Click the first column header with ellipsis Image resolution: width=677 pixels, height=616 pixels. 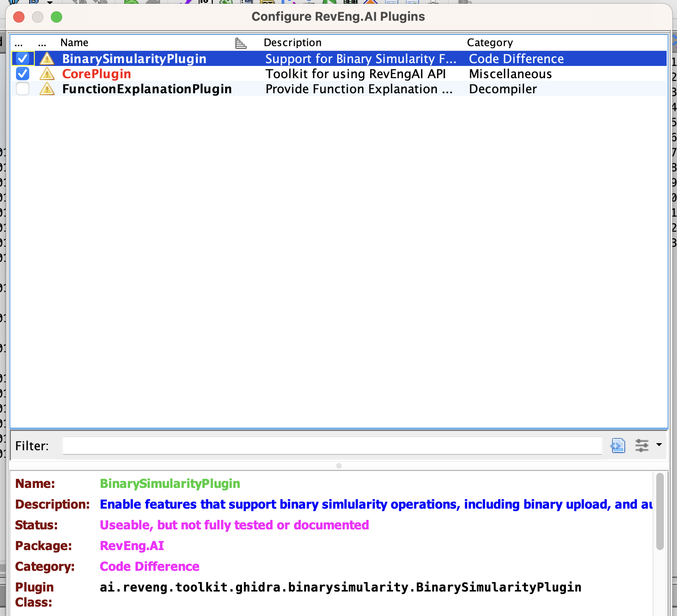(19, 43)
